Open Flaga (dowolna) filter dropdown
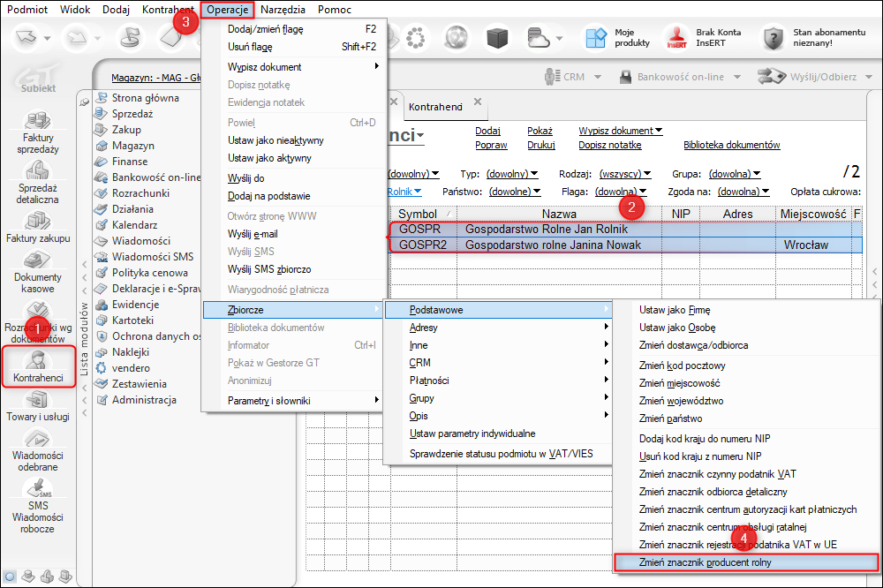This screenshot has height=588, width=883. pyautogui.click(x=621, y=192)
